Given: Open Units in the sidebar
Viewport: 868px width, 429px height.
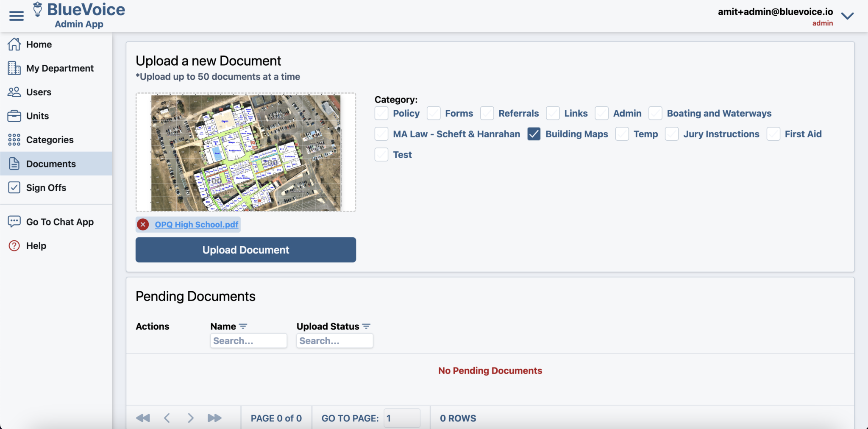Looking at the screenshot, I should click(37, 116).
